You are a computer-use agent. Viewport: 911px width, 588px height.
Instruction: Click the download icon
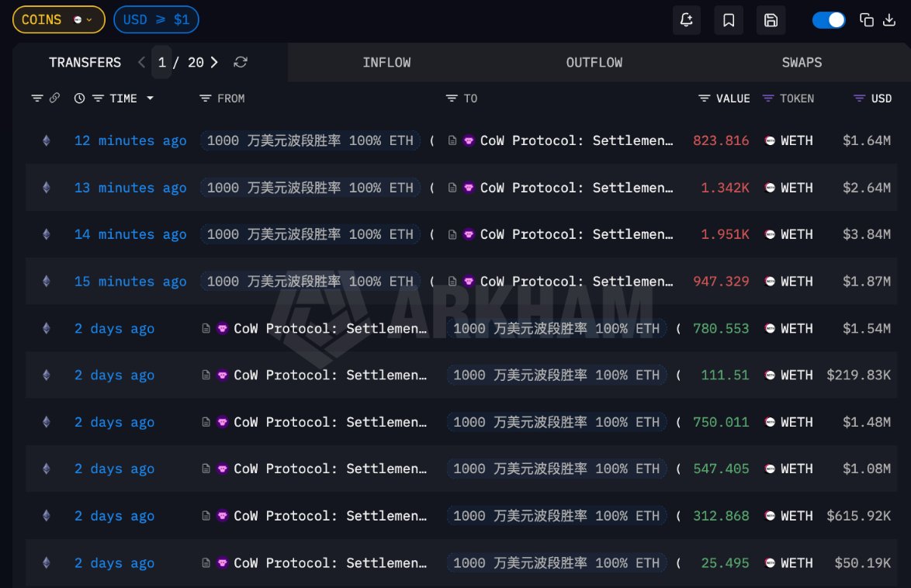point(889,20)
